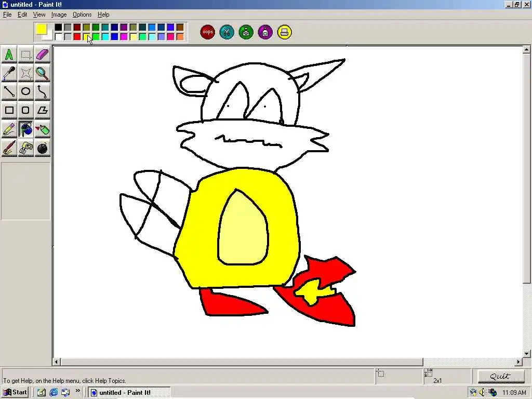Screen dimensions: 532x399
Task: Pick the white palette swatch
Action: coord(58,36)
